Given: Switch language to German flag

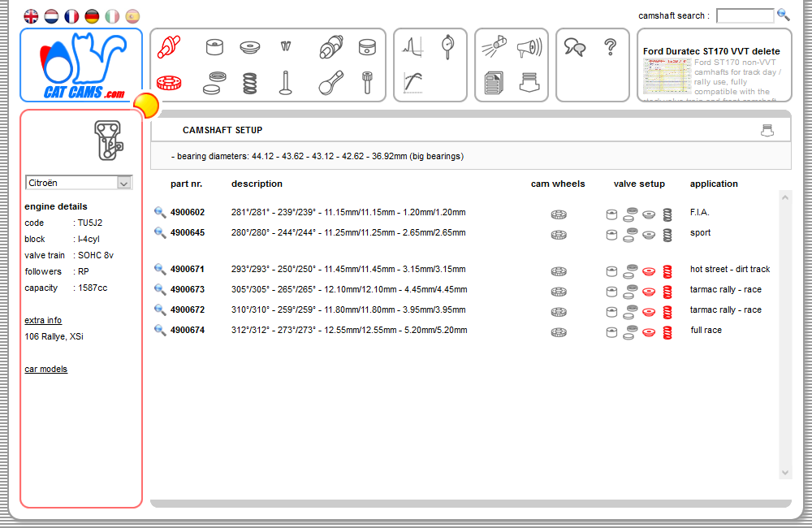Looking at the screenshot, I should coord(92,16).
